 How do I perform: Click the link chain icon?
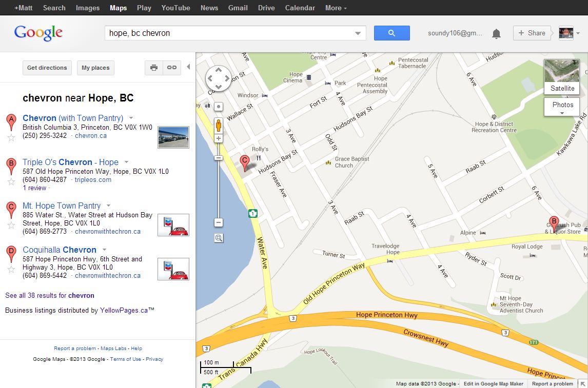172,68
